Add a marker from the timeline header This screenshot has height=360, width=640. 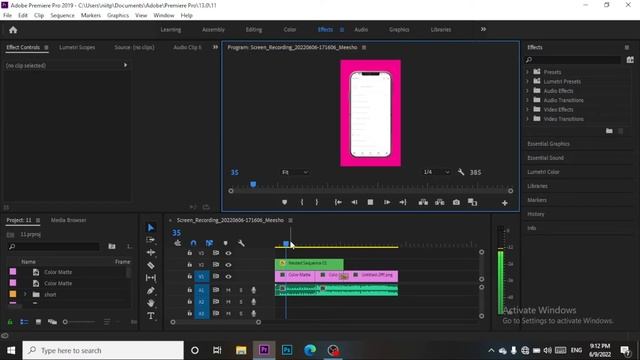click(225, 243)
